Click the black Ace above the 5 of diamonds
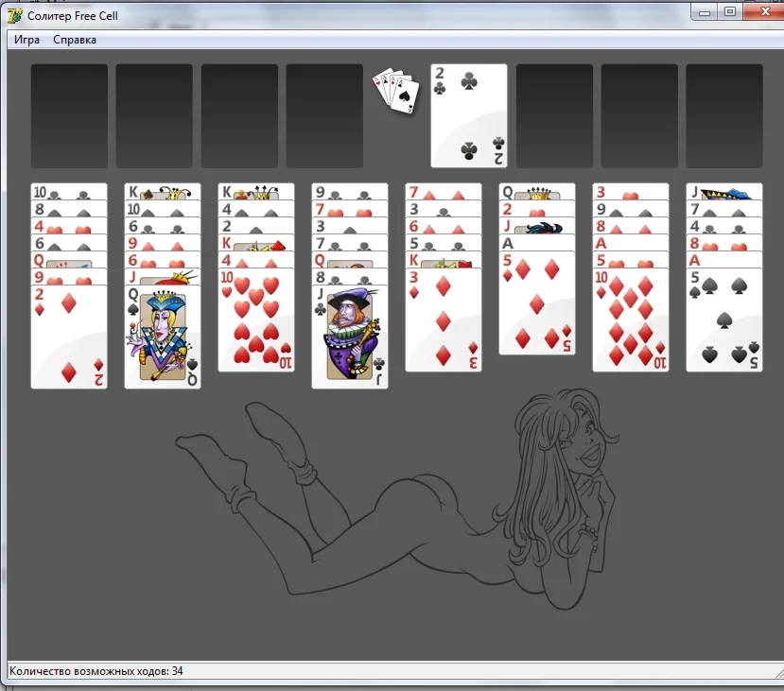The image size is (784, 691). tap(537, 243)
